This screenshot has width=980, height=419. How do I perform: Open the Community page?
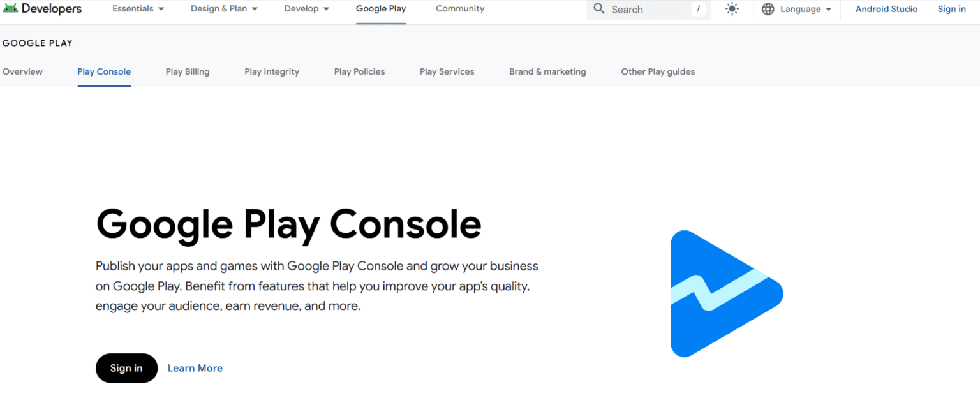(x=460, y=9)
